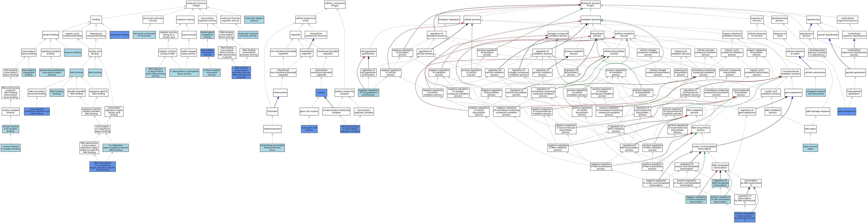Click the multicellular organismal process node

[848, 20]
